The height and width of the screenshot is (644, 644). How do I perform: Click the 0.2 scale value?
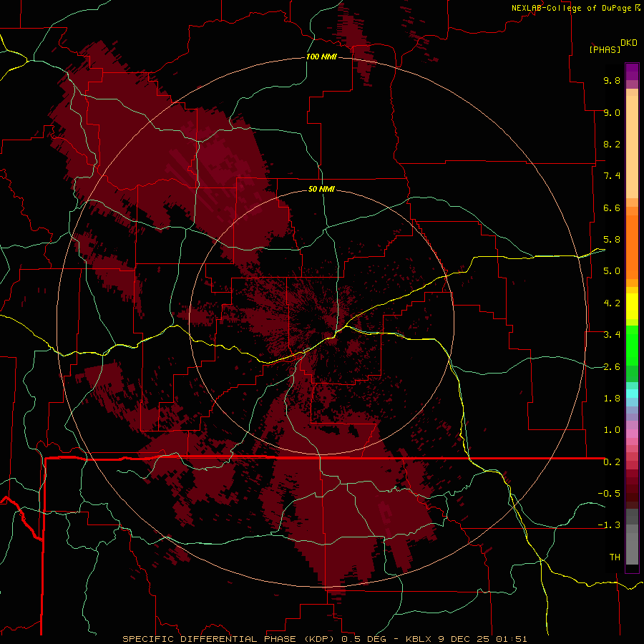pos(612,462)
